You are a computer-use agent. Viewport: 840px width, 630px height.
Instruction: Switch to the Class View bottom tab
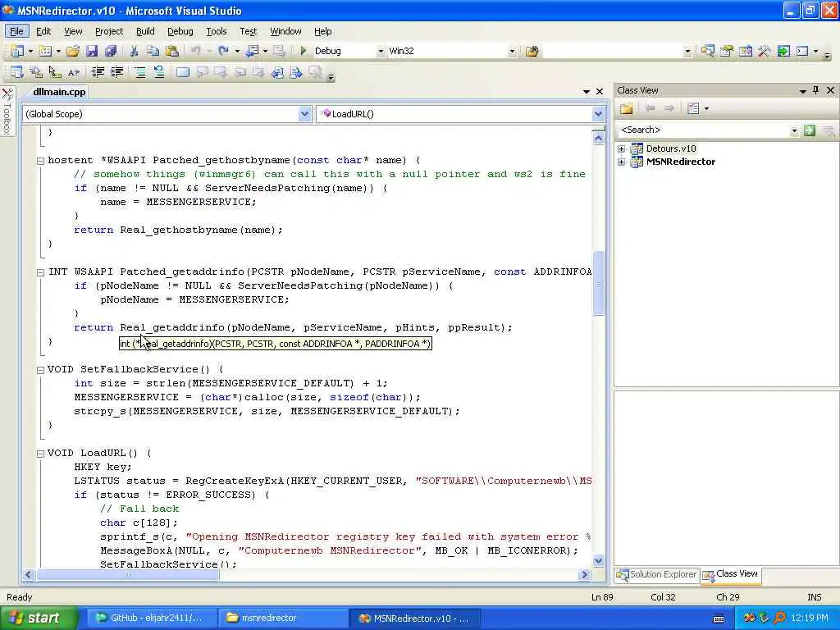coord(731,575)
